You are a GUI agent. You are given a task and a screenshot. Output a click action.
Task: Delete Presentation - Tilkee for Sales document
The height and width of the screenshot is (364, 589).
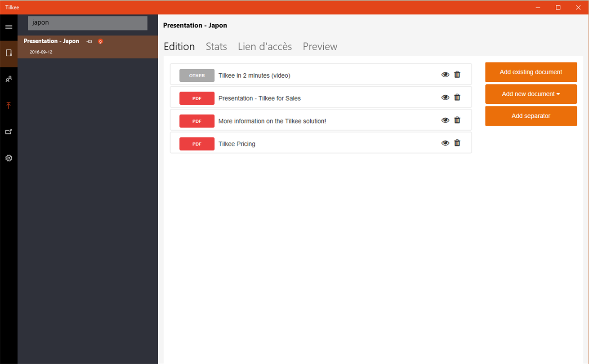tap(457, 97)
